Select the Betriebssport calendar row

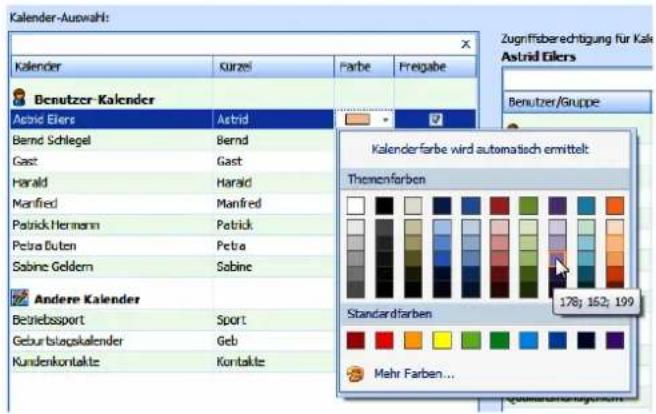[172, 320]
